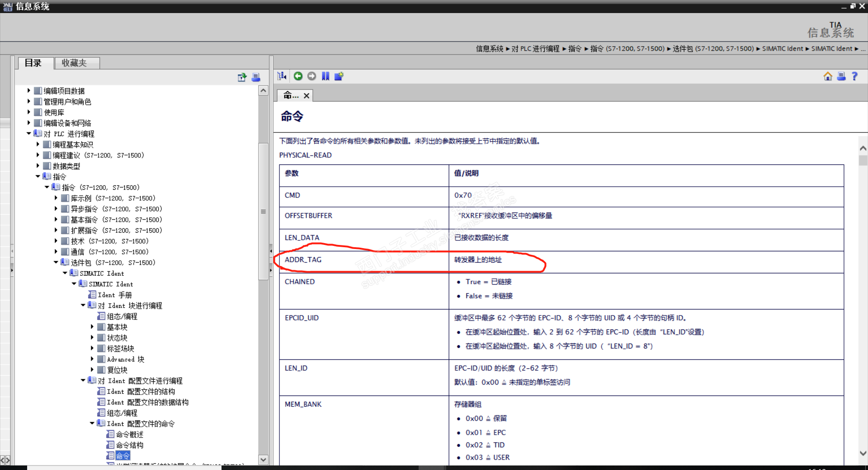
Task: Expand the 编程建议 (S7-1200, S7-1500) node
Action: click(38, 155)
